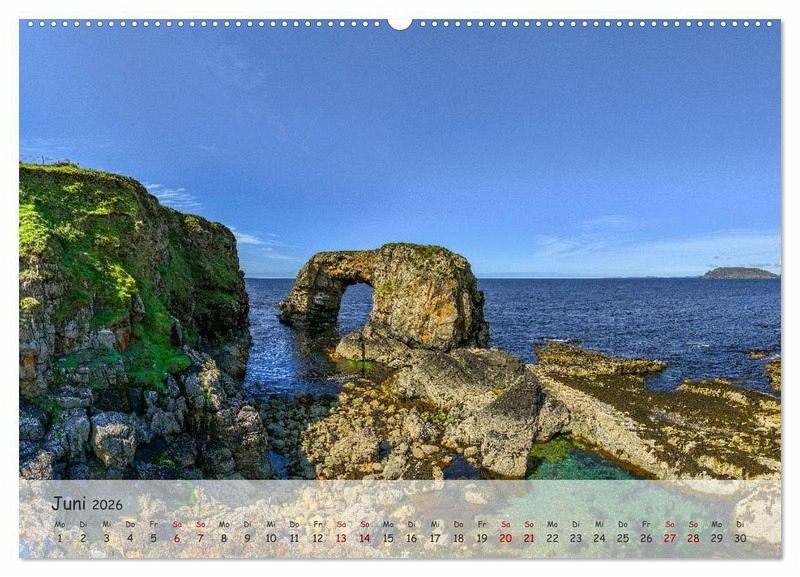Select day 23 in the calendar strip
The height and width of the screenshot is (577, 800).
pyautogui.click(x=576, y=538)
